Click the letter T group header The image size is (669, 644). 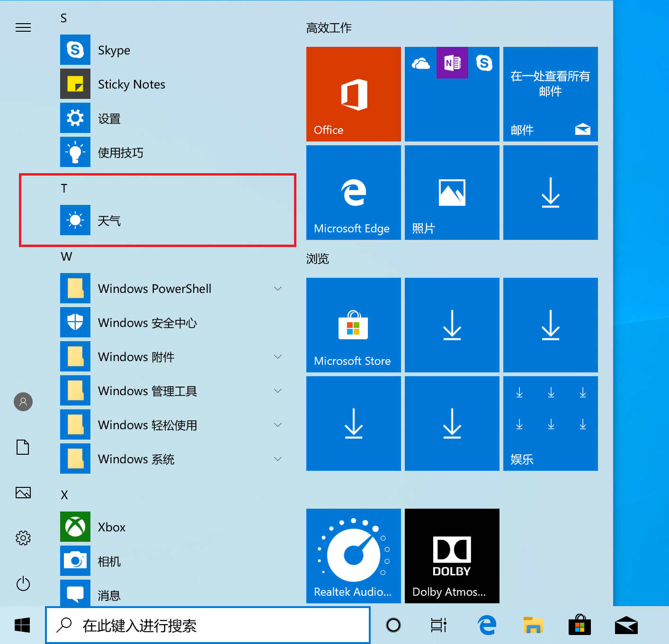pos(64,188)
